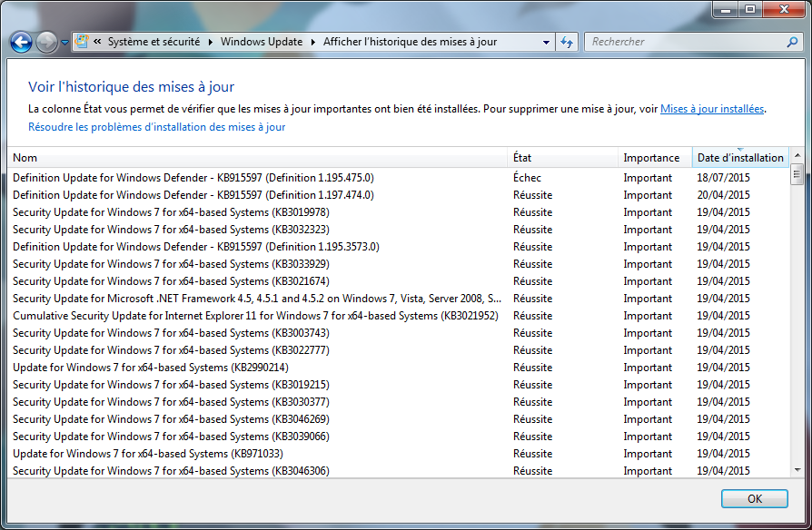812x530 pixels.
Task: Select the KB3003743 security update row
Action: (x=399, y=333)
